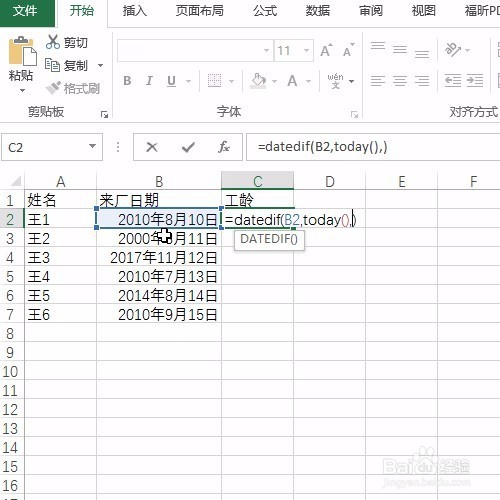Expand text orientation options arrow
Screen dimensions: 500x500
(x=467, y=51)
